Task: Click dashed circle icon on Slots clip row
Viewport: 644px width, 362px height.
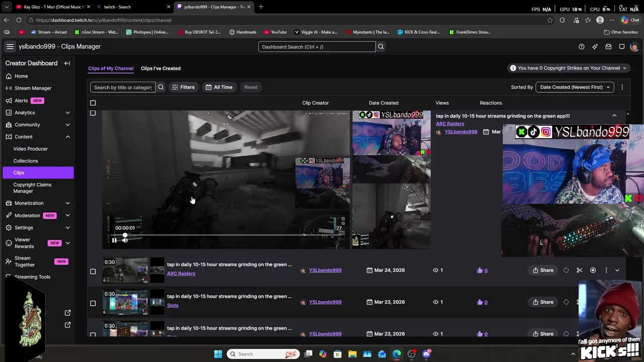Action: pyautogui.click(x=567, y=302)
